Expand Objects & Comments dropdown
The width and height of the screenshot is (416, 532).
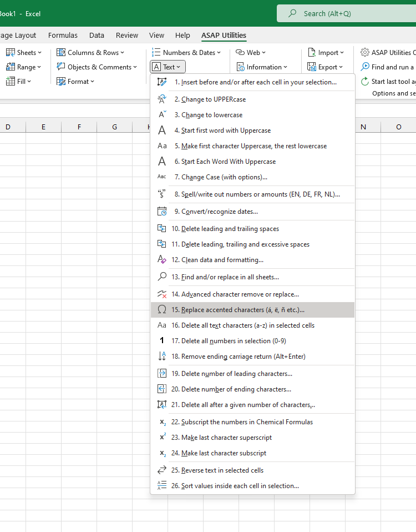[97, 67]
